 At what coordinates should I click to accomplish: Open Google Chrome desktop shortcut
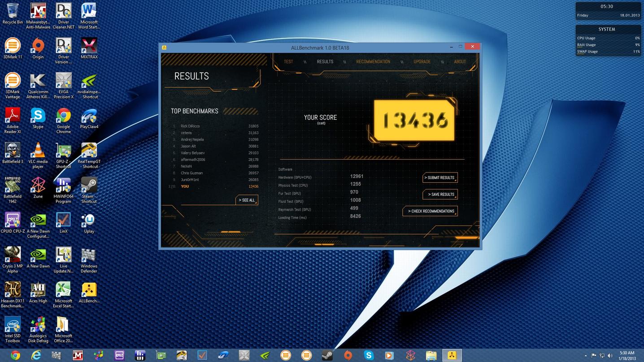(63, 121)
